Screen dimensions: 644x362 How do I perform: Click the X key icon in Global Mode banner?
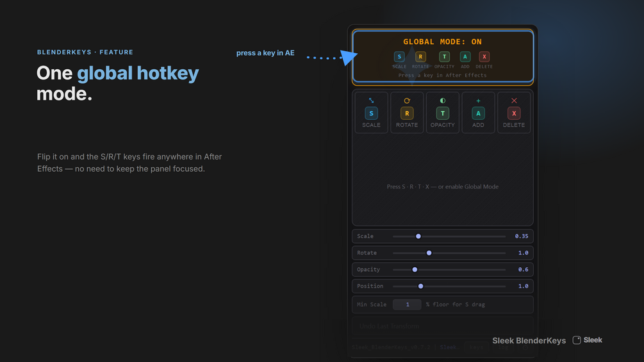(x=484, y=56)
